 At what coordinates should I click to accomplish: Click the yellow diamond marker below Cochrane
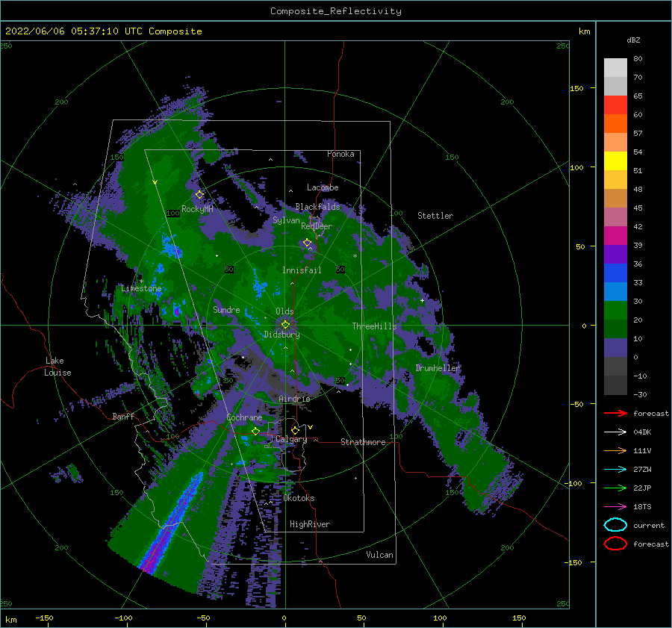click(x=255, y=431)
